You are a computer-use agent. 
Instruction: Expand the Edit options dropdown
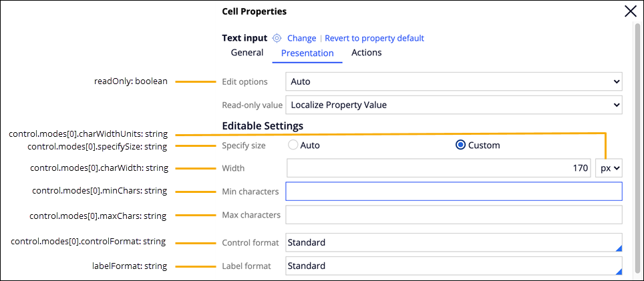pyautogui.click(x=454, y=81)
